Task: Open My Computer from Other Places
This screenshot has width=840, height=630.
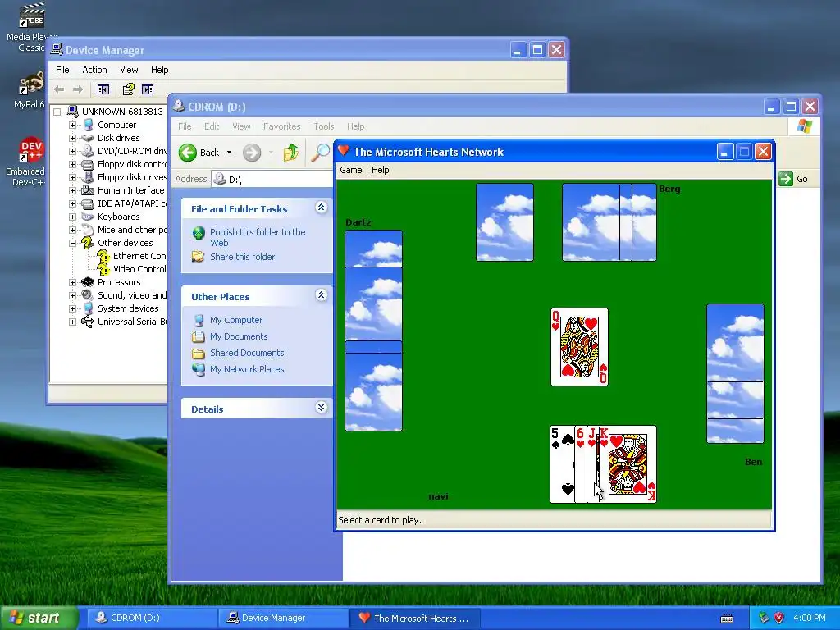Action: pos(235,320)
